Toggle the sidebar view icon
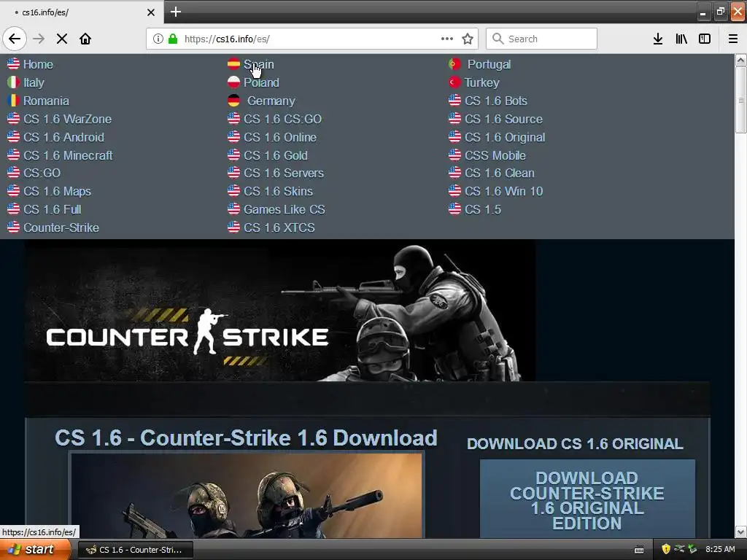The height and width of the screenshot is (560, 747). [x=705, y=39]
